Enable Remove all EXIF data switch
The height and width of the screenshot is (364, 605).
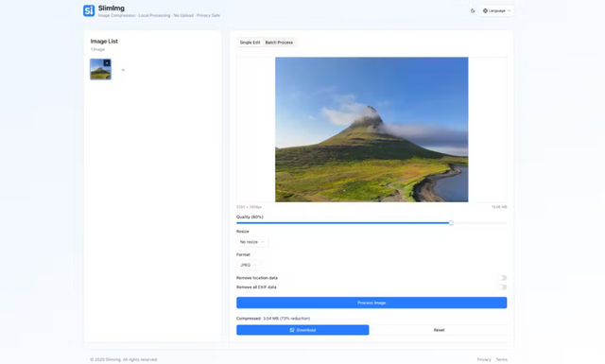pos(502,287)
